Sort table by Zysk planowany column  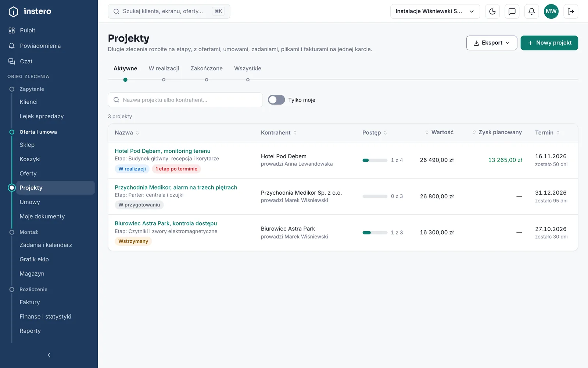tap(497, 132)
